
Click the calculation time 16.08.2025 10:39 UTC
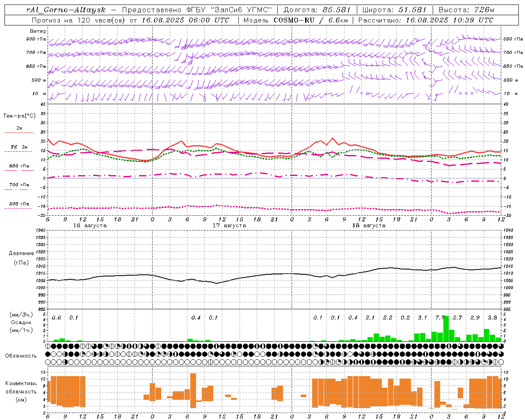coord(450,20)
